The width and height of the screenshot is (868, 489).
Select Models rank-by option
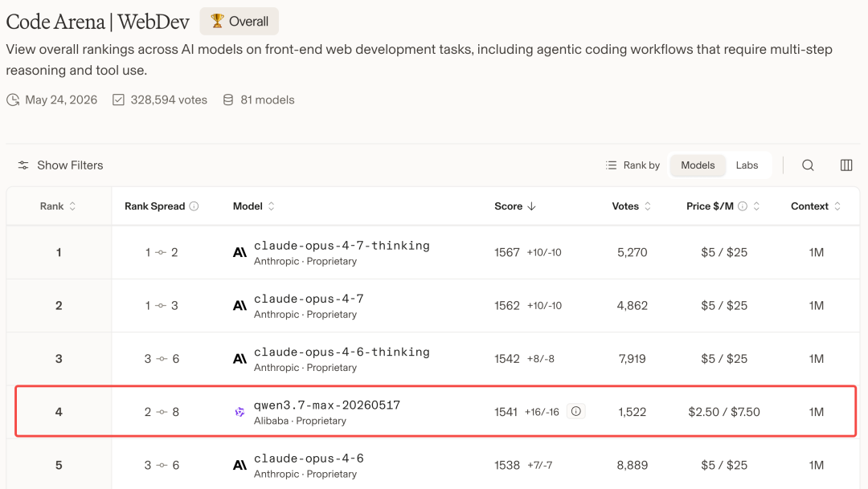[x=698, y=165]
